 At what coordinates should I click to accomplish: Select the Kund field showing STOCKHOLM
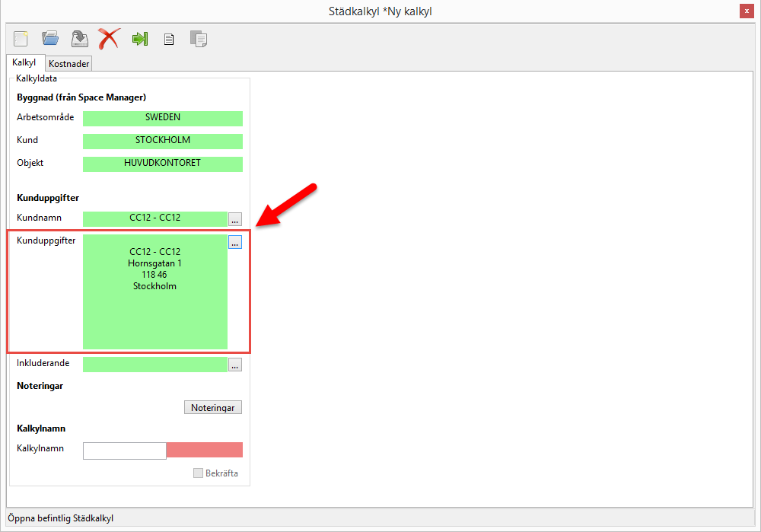coord(162,141)
